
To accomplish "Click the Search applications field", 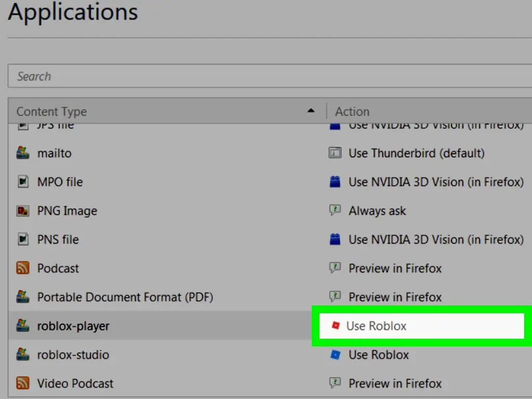I will (x=270, y=76).
